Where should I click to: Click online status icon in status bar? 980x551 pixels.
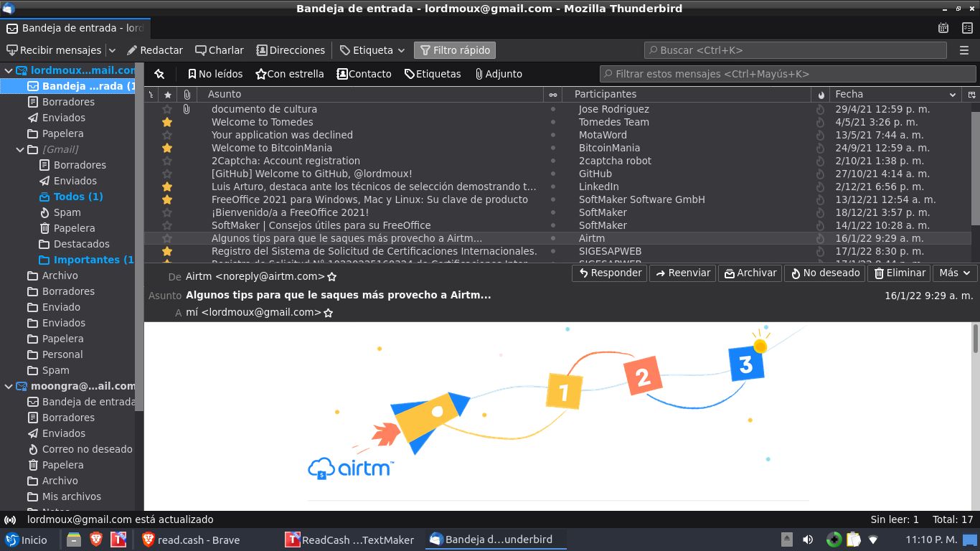(11, 520)
